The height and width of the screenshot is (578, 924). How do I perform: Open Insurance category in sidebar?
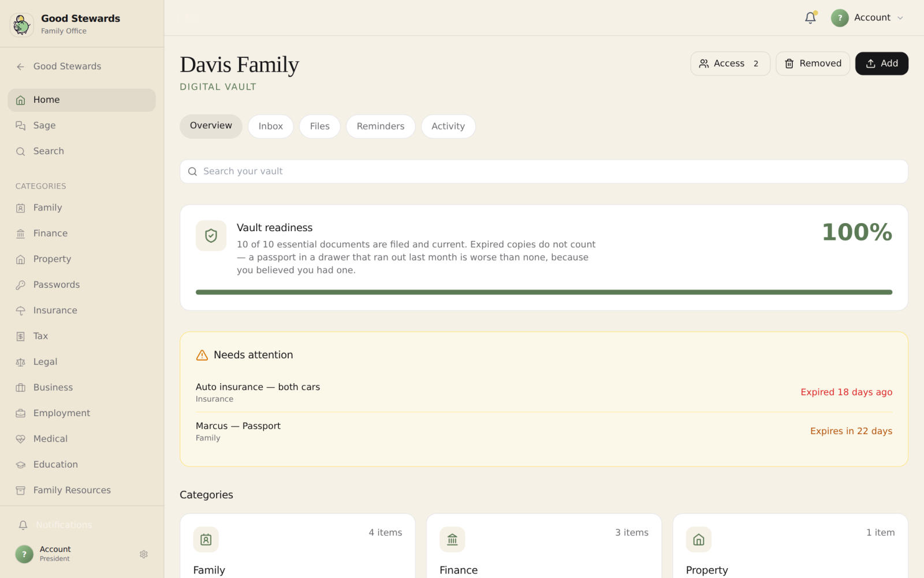81,310
